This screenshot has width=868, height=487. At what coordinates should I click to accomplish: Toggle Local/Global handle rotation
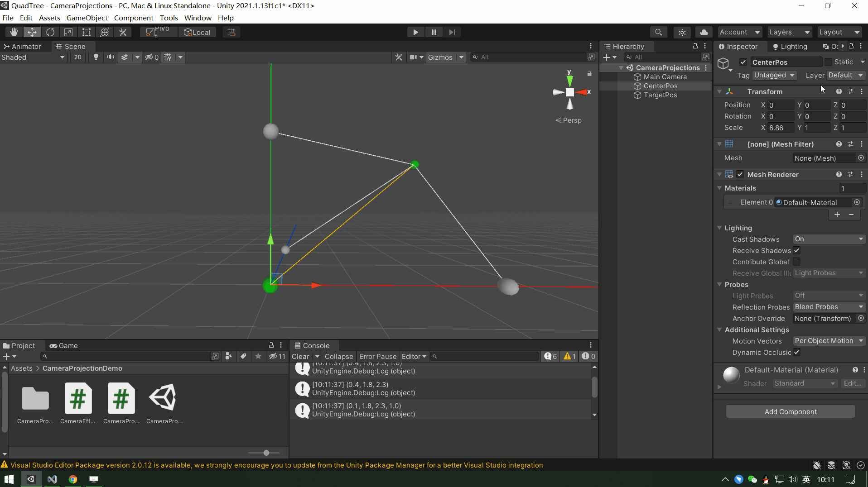198,32
